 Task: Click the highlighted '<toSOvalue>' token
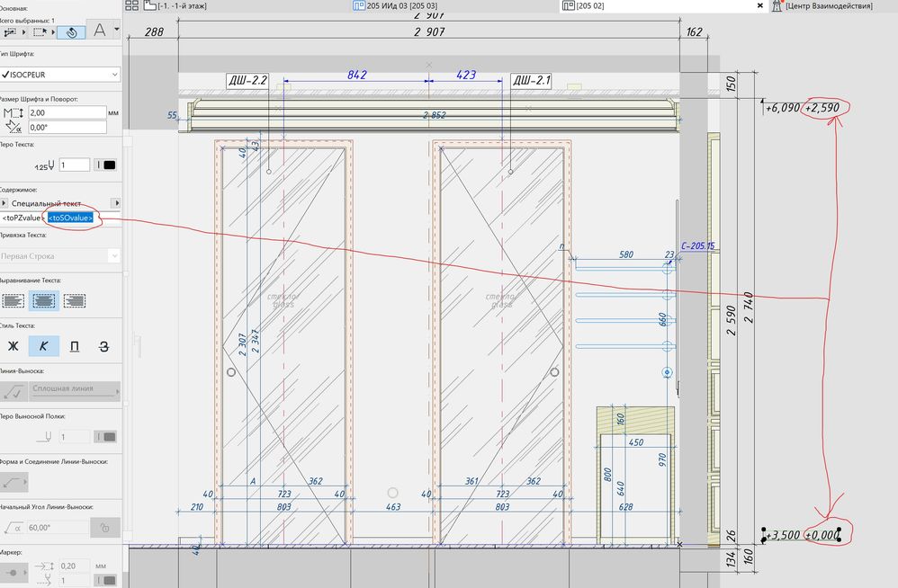[x=70, y=218]
